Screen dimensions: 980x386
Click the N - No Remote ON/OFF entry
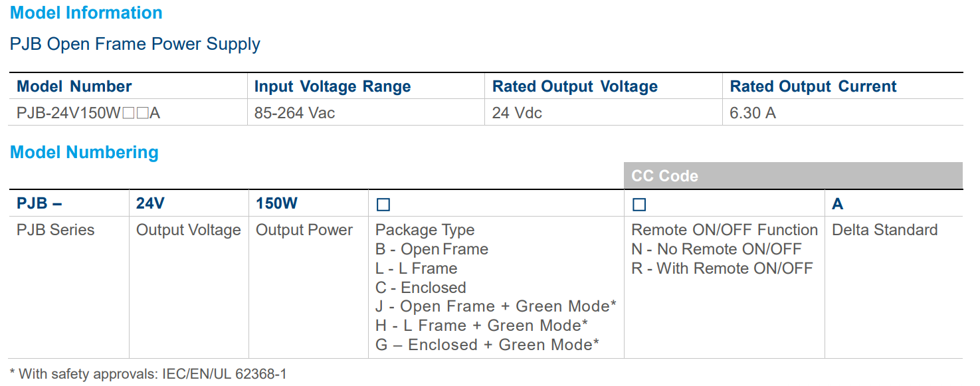coord(716,249)
